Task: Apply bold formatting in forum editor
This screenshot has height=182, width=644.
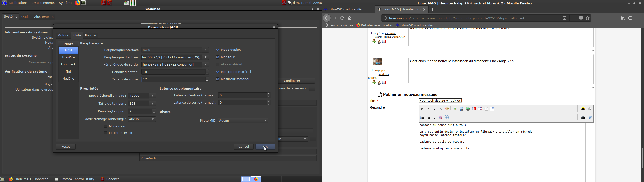Action: coord(422,109)
